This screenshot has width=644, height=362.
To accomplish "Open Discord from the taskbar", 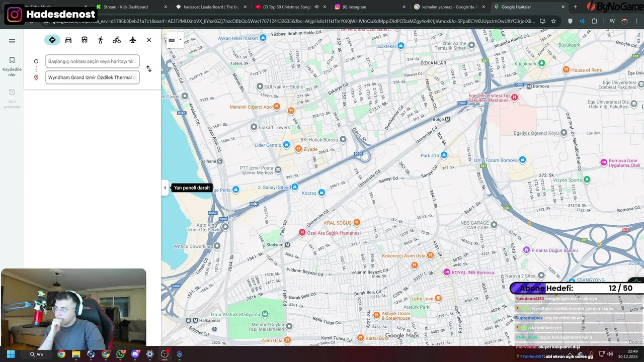I will 135,354.
